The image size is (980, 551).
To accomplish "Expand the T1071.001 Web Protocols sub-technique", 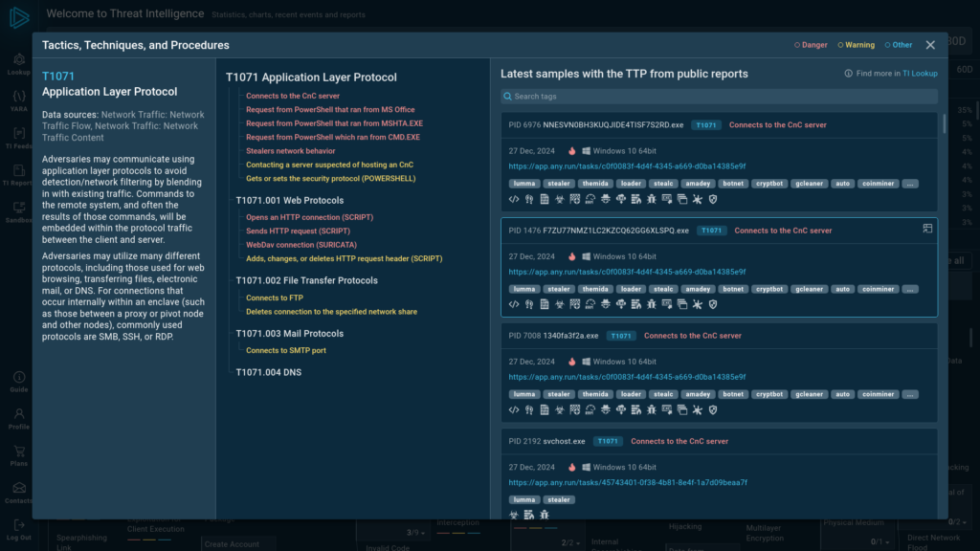I will (289, 201).
